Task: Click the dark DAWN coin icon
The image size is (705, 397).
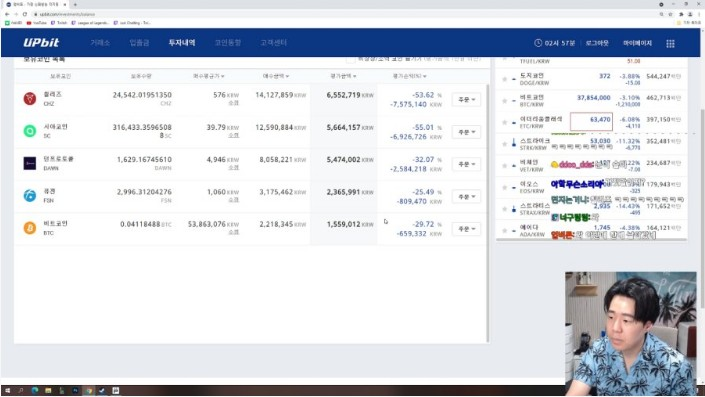Action: [x=30, y=163]
